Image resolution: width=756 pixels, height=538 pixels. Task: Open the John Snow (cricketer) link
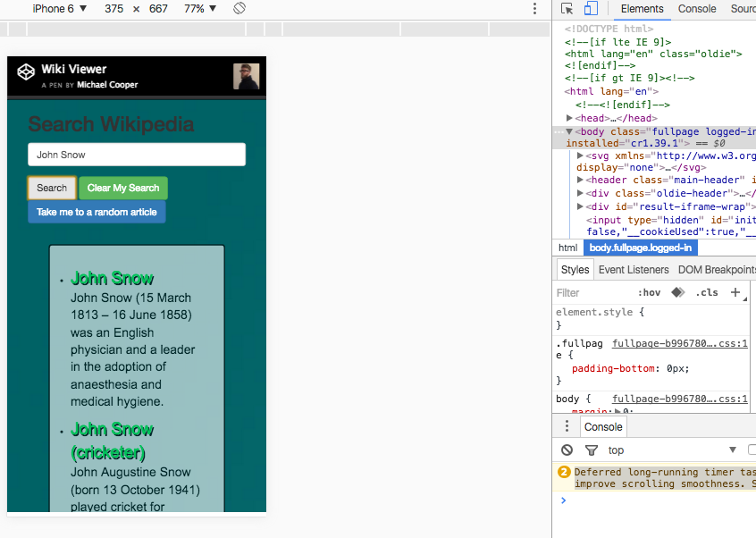(112, 440)
